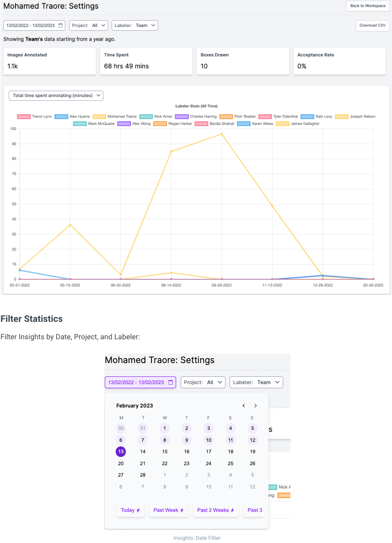The width and height of the screenshot is (392, 543).
Task: Click the Back to Workspace button
Action: point(368,6)
